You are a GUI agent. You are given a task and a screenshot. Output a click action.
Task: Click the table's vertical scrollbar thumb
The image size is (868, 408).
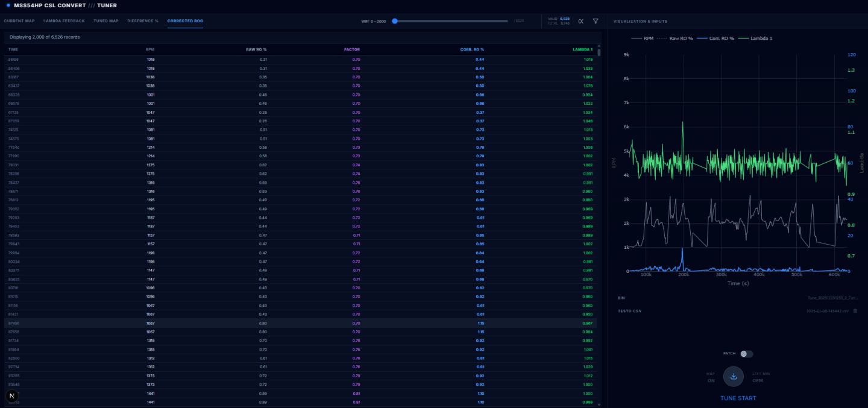599,52
